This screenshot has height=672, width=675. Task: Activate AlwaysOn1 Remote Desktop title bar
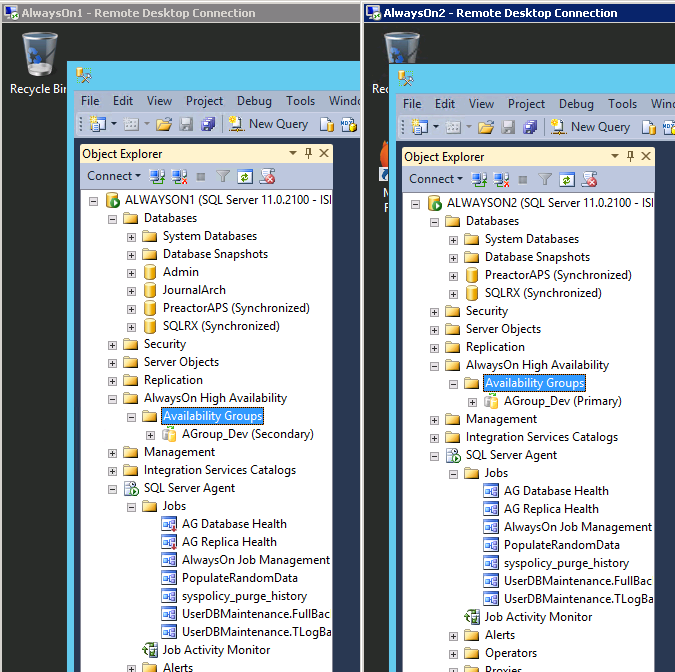pyautogui.click(x=181, y=13)
